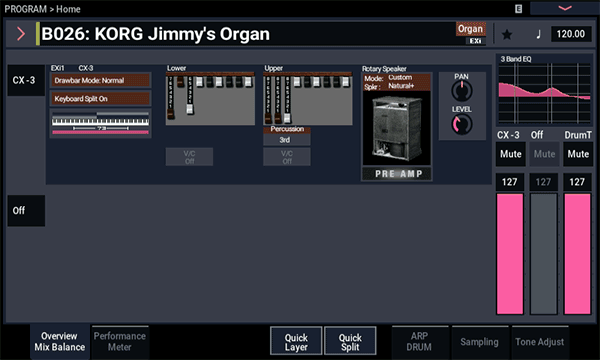Screen dimensions: 600x360
Task: Click the PROGRAM > Home breadcrumb
Action: [42, 9]
